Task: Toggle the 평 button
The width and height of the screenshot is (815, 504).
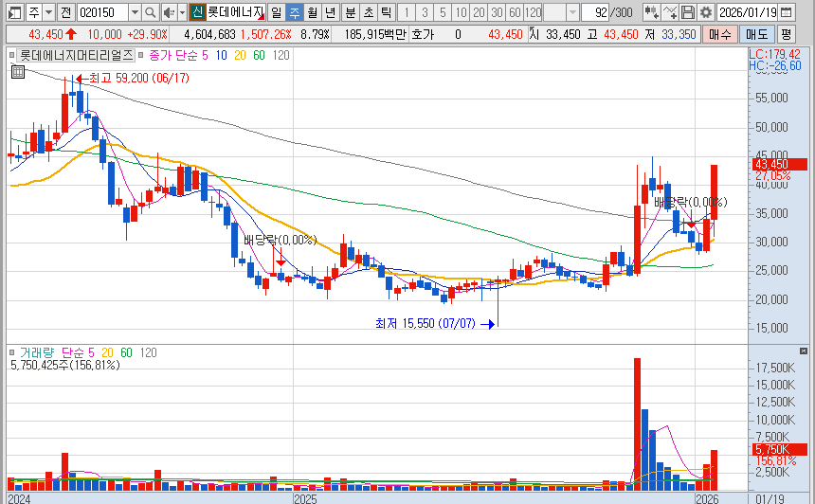Action: click(x=786, y=35)
